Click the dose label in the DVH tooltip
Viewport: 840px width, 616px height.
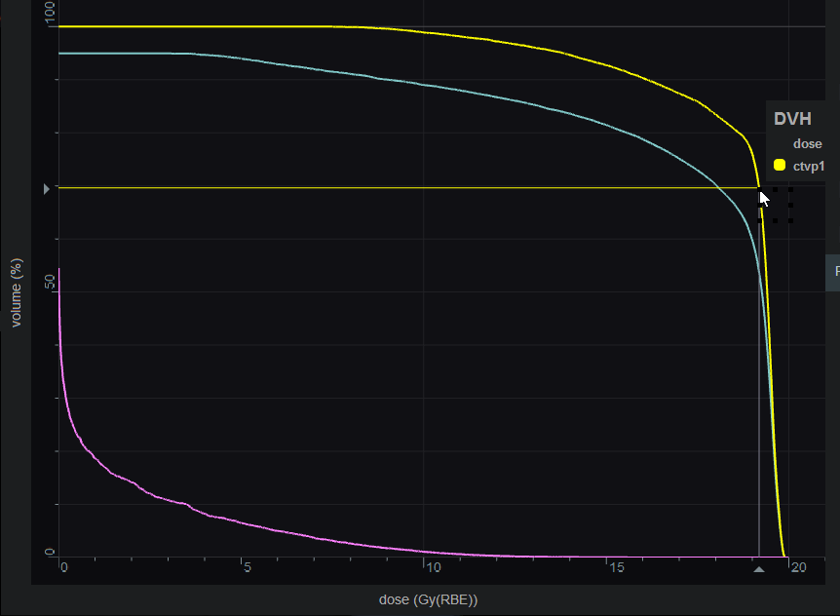tap(807, 144)
